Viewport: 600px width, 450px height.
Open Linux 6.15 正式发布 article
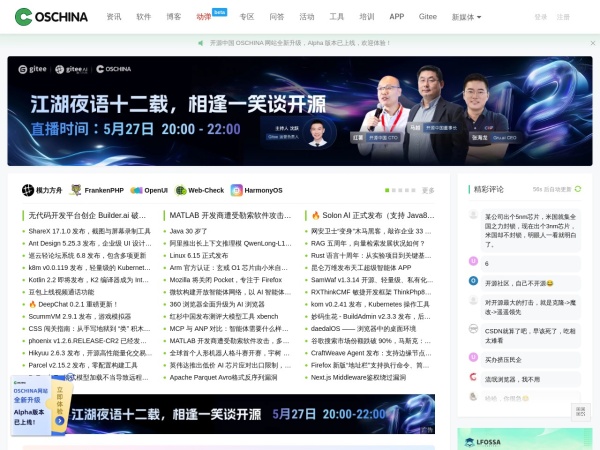click(199, 255)
